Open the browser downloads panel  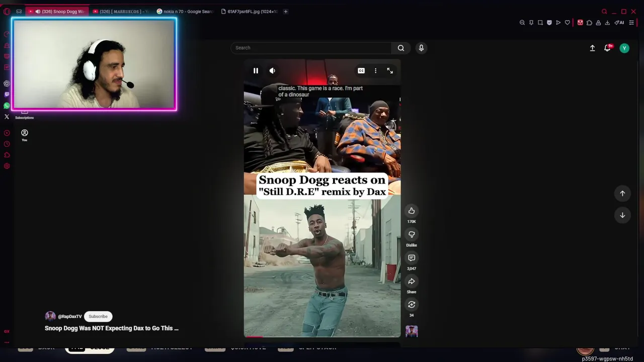pyautogui.click(x=607, y=23)
